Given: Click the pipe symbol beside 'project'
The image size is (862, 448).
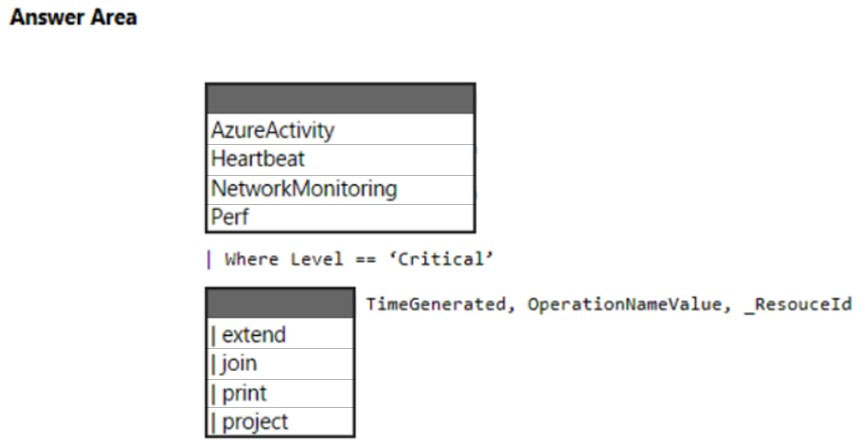Looking at the screenshot, I should [x=214, y=422].
